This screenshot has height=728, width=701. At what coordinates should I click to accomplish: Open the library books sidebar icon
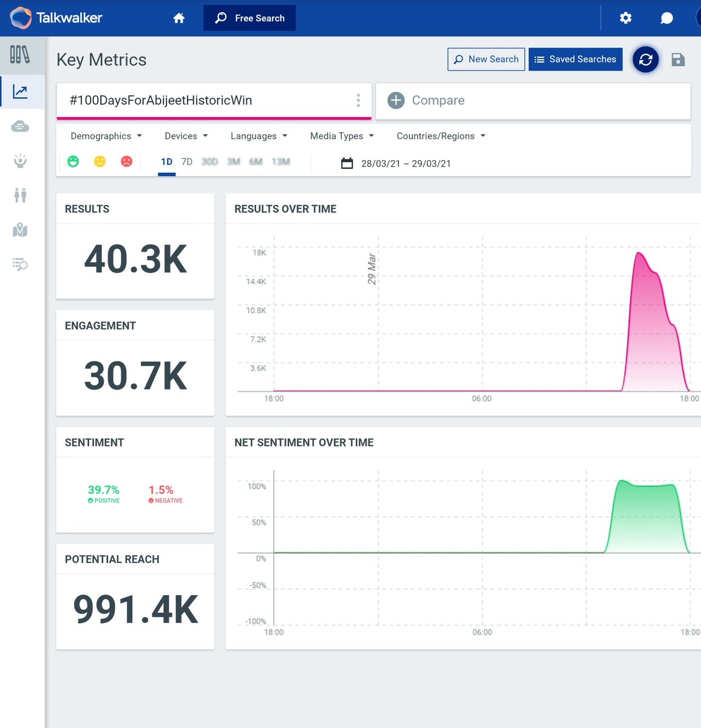pyautogui.click(x=20, y=55)
